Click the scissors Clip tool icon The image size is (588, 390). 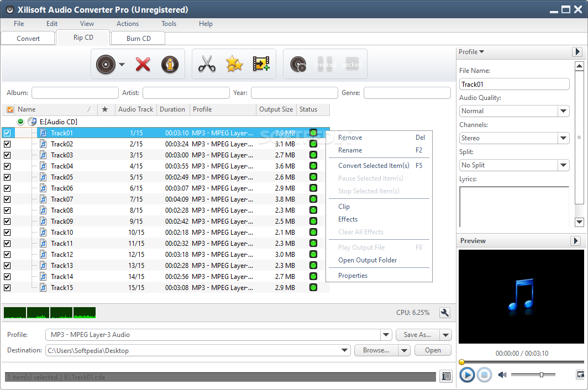pos(207,64)
